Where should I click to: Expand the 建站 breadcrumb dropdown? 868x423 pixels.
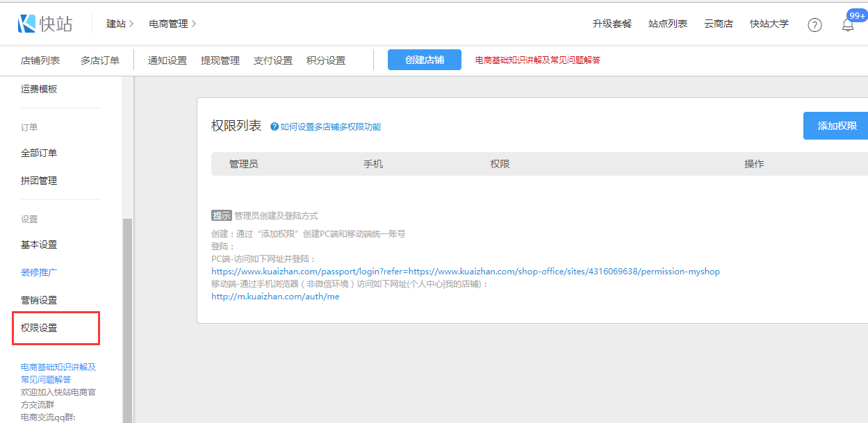pyautogui.click(x=120, y=24)
